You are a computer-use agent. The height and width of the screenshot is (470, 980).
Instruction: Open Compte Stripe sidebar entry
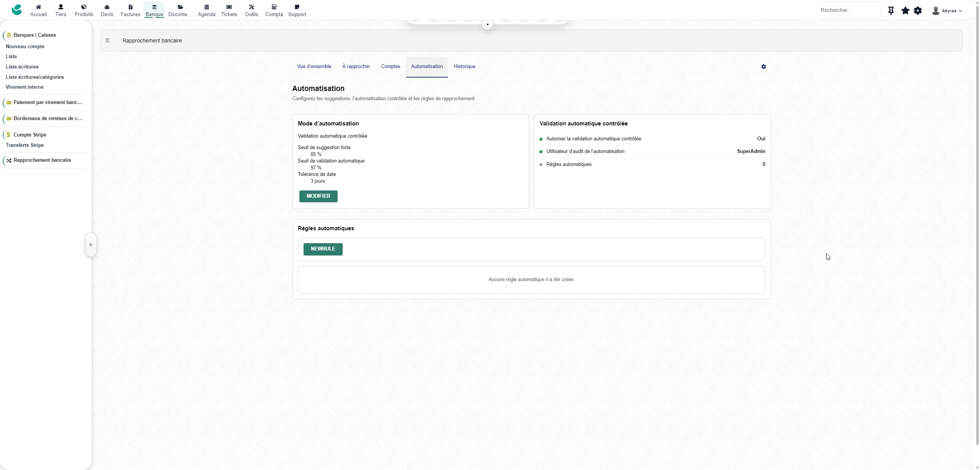coord(30,135)
